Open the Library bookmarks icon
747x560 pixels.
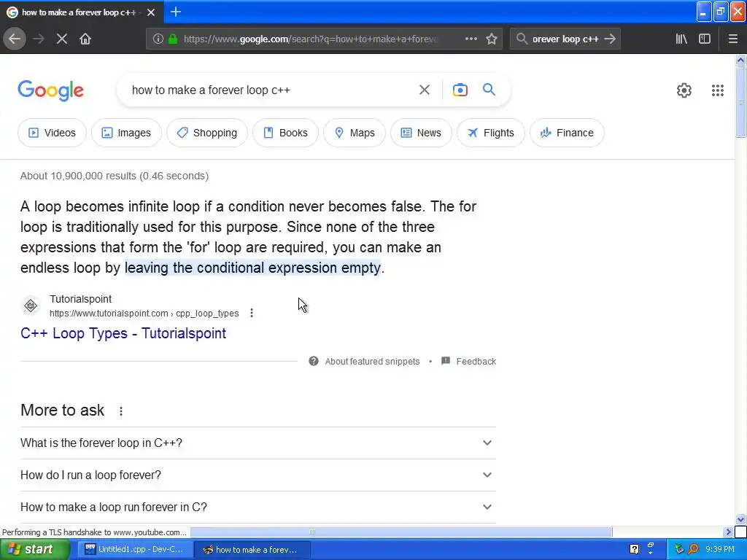click(681, 39)
